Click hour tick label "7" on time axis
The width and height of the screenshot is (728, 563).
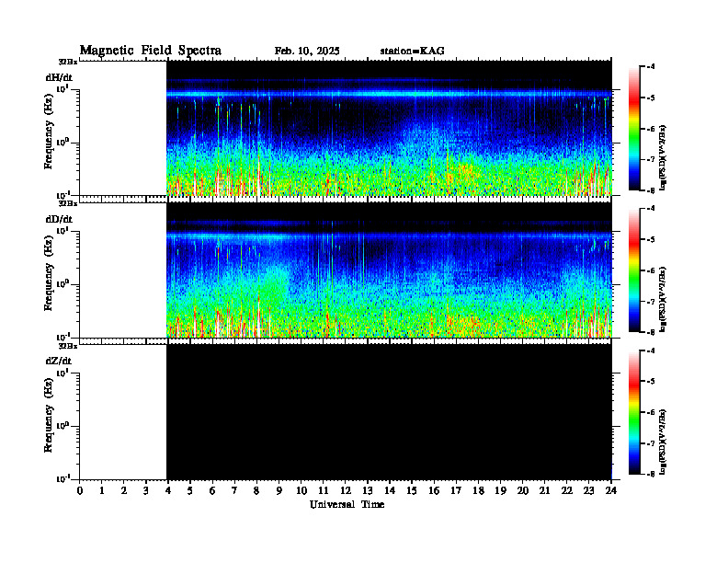pyautogui.click(x=235, y=490)
